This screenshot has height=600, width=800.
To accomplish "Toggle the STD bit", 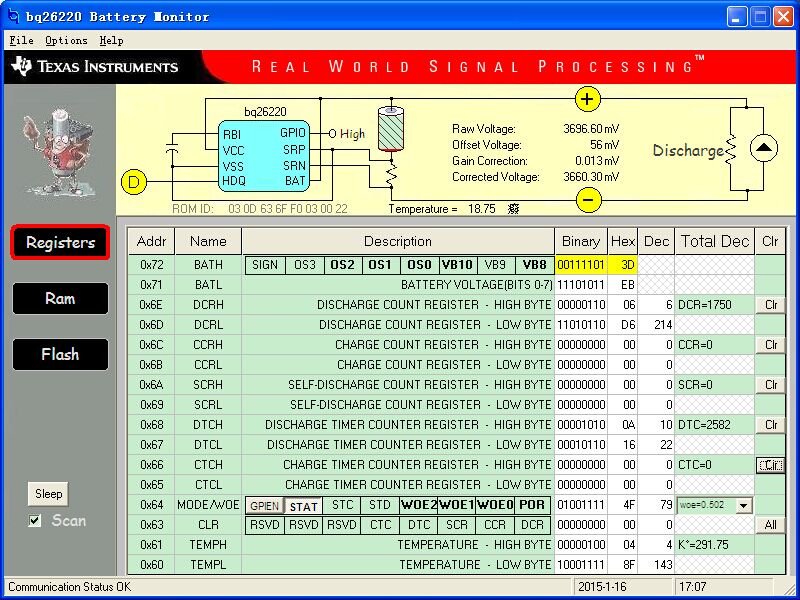I will 380,506.
